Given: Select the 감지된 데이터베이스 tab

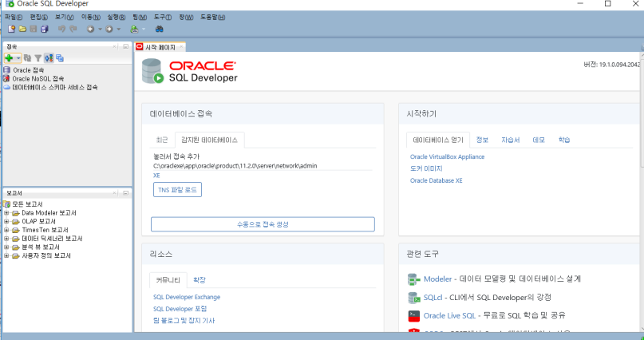Looking at the screenshot, I should coord(209,140).
